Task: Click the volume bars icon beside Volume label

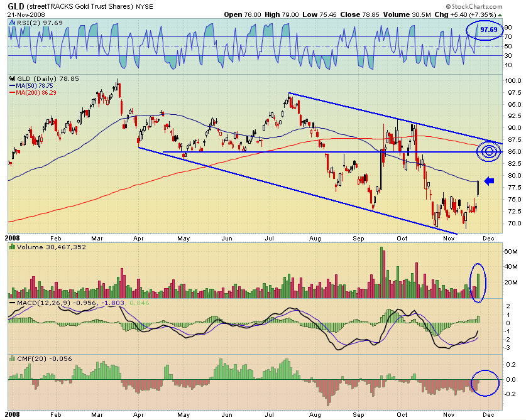Action: click(13, 247)
